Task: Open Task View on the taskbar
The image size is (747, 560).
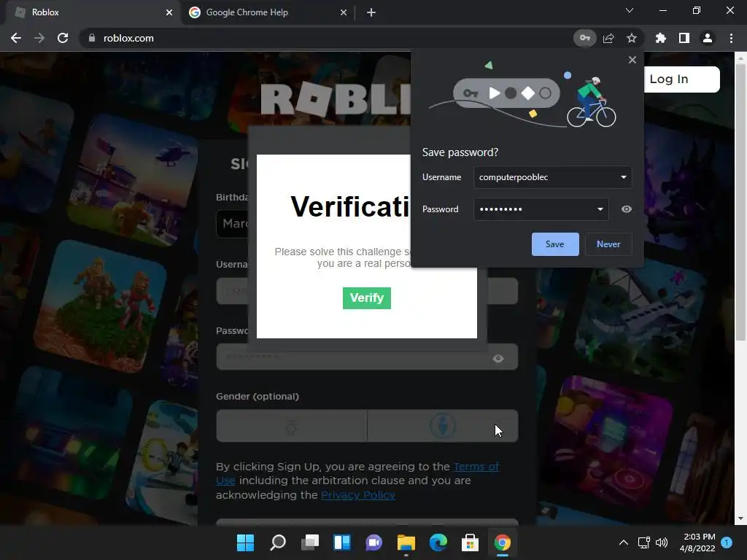Action: point(309,542)
